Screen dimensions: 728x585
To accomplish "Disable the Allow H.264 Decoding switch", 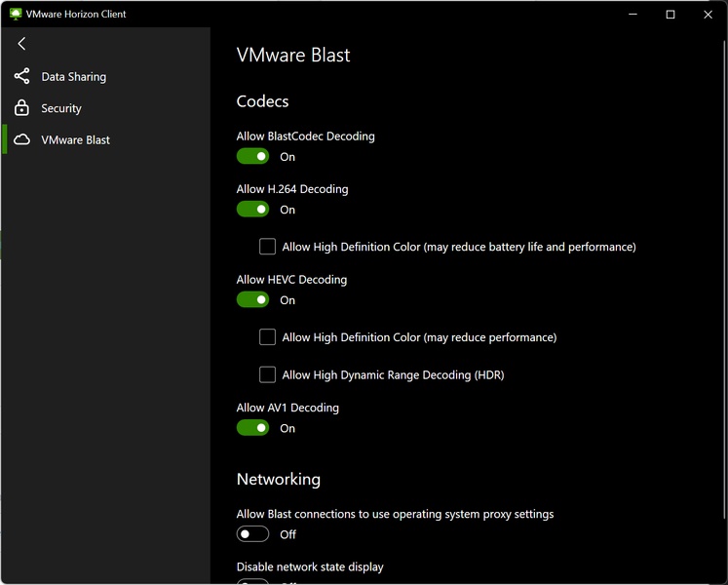I will tap(252, 209).
